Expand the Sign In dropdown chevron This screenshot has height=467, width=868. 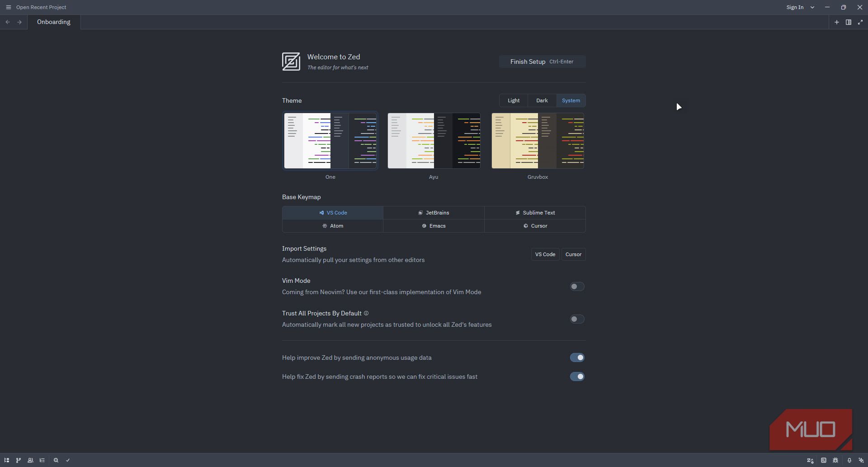point(812,7)
